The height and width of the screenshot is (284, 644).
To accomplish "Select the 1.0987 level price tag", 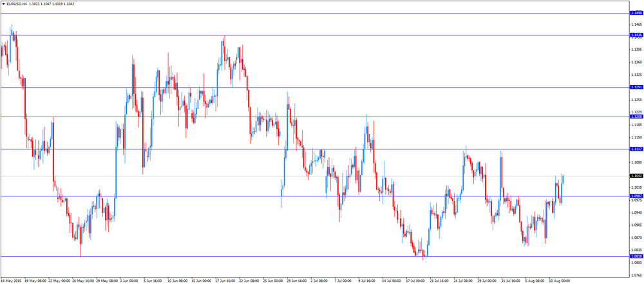I will tap(636, 196).
